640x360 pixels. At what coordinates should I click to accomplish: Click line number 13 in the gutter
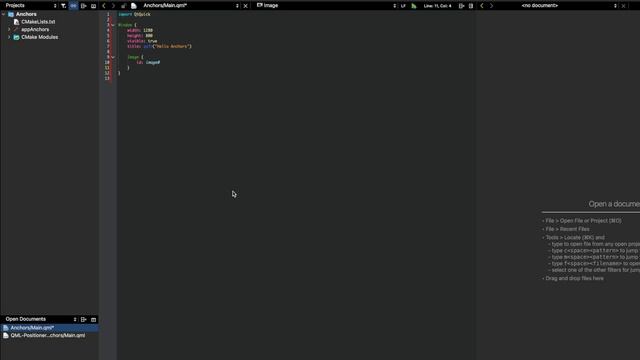107,78
